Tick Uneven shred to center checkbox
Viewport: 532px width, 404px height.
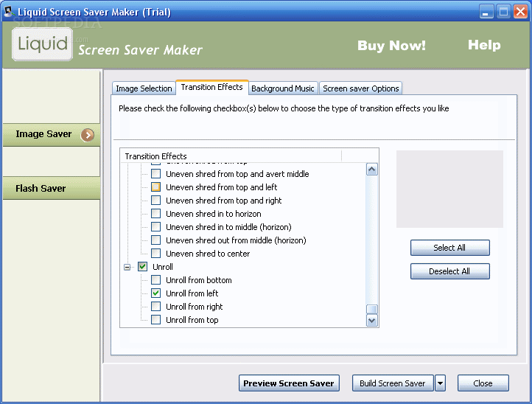(x=155, y=254)
